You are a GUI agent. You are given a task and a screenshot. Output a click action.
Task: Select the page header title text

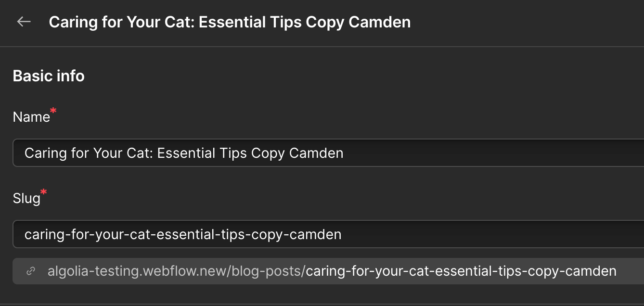tap(230, 22)
